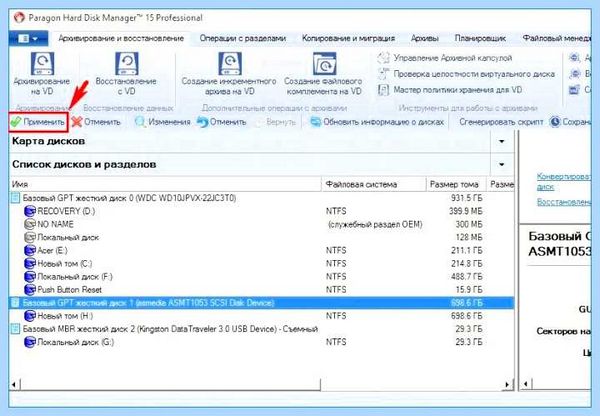This screenshot has height=416, width=600.
Task: Click the Восстановление с VD icon
Action: (x=126, y=64)
